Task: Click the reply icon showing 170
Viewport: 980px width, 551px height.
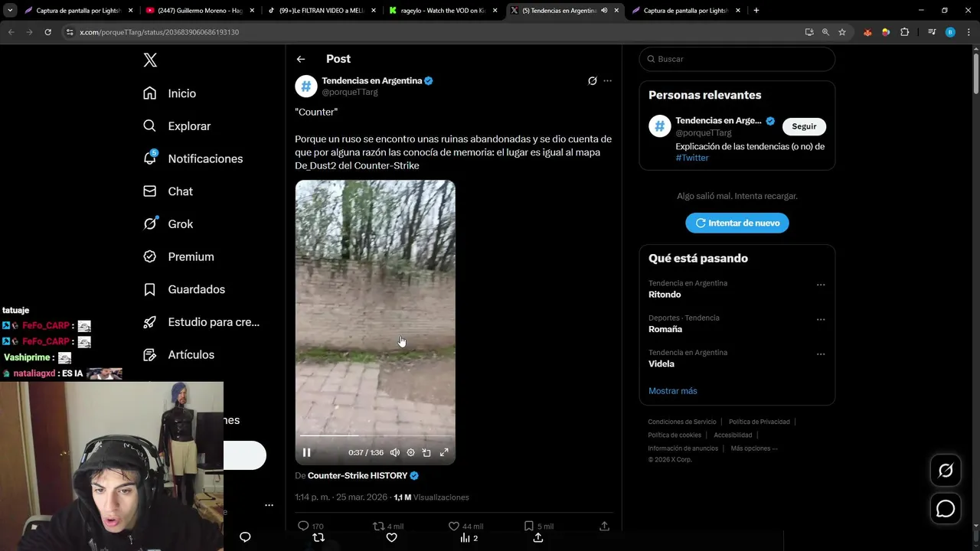Action: pyautogui.click(x=303, y=526)
